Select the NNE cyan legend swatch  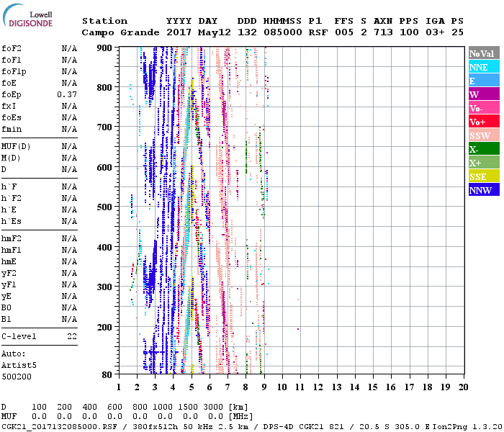(x=484, y=66)
